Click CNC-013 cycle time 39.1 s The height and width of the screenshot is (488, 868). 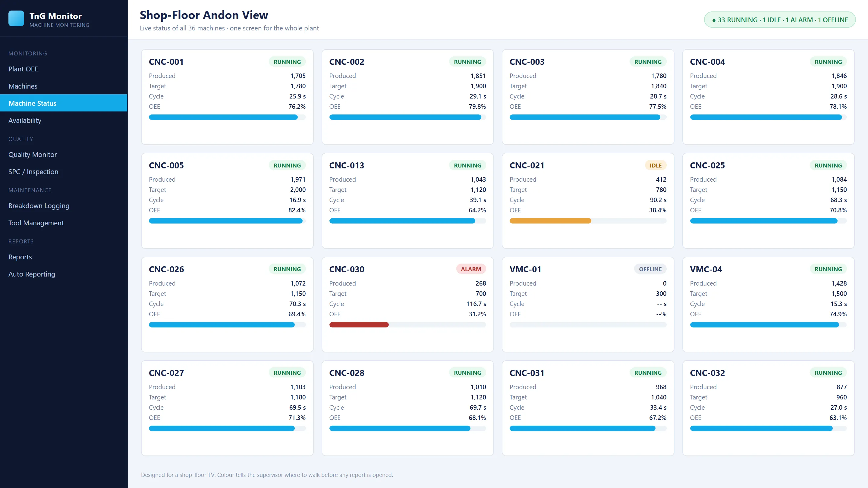coord(477,200)
